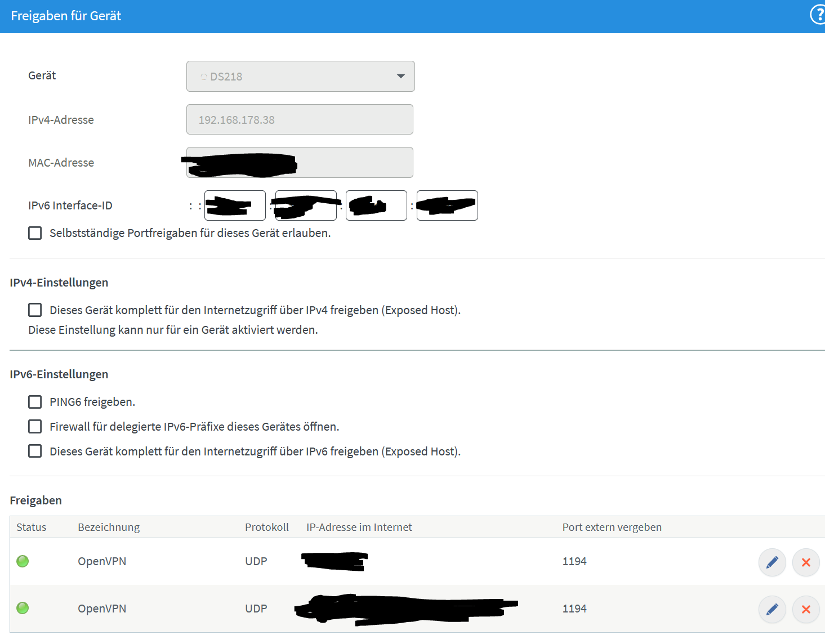Select the first row's OpenVPN label

(102, 561)
